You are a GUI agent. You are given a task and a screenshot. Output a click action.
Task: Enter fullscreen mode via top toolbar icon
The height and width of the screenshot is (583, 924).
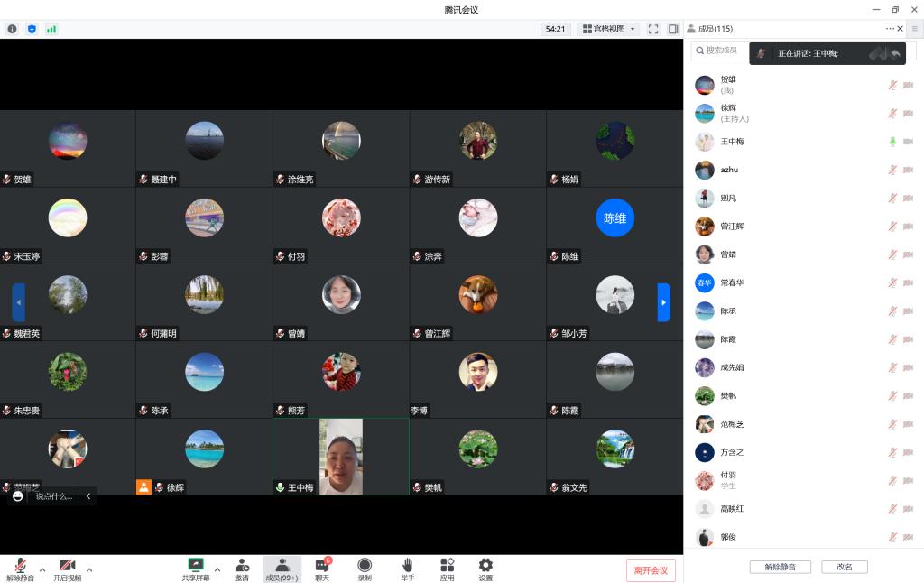point(653,29)
